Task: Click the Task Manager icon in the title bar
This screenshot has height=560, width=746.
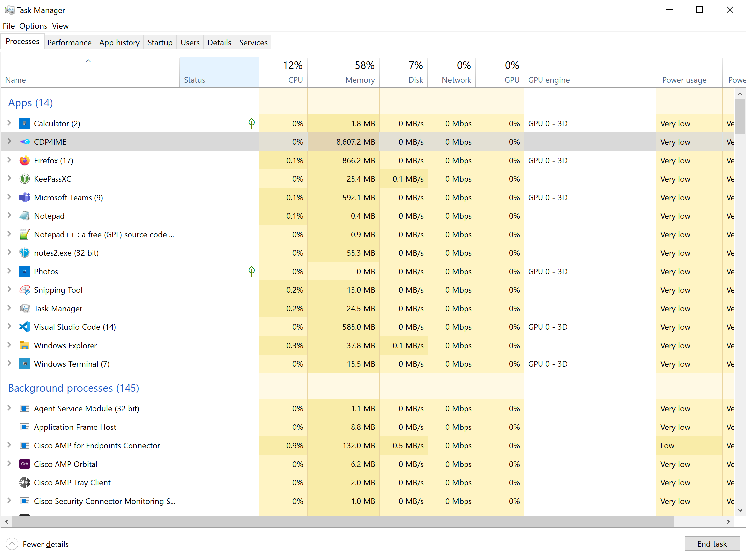Action: (x=10, y=10)
